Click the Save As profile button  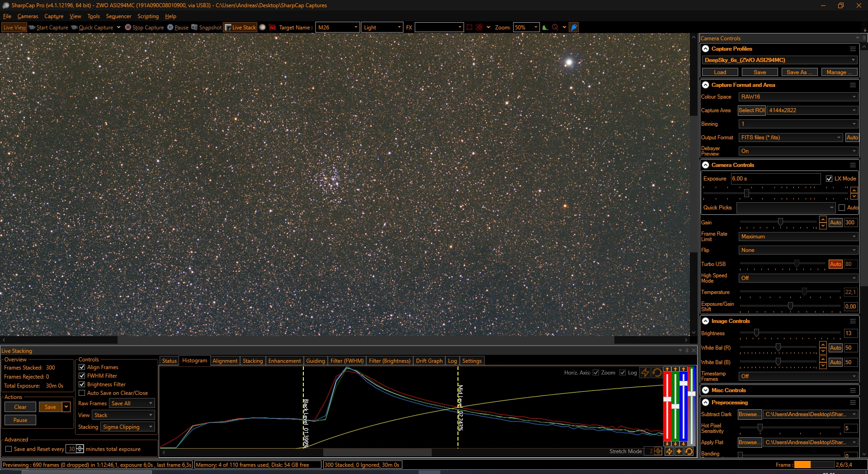point(800,72)
